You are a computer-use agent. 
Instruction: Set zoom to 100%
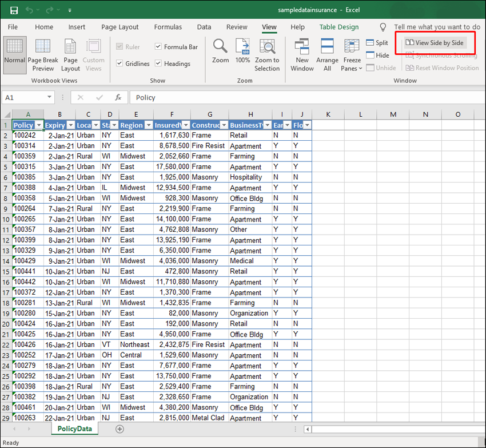242,51
